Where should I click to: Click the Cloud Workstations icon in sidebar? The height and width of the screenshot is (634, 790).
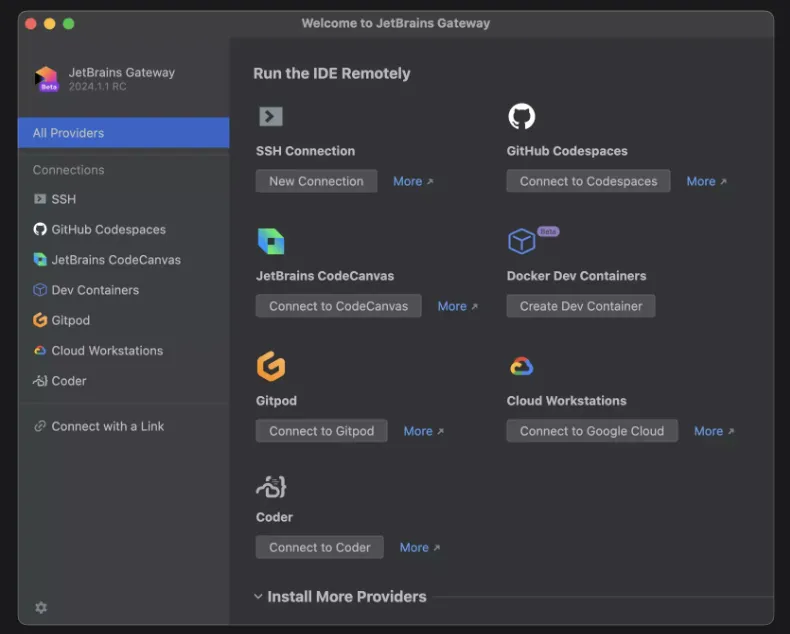coord(40,350)
